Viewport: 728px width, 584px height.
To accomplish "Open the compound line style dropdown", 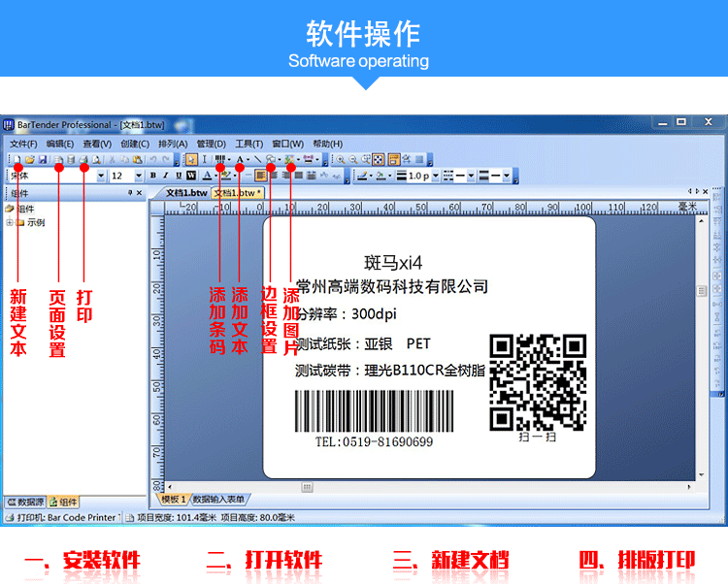I will tap(506, 176).
